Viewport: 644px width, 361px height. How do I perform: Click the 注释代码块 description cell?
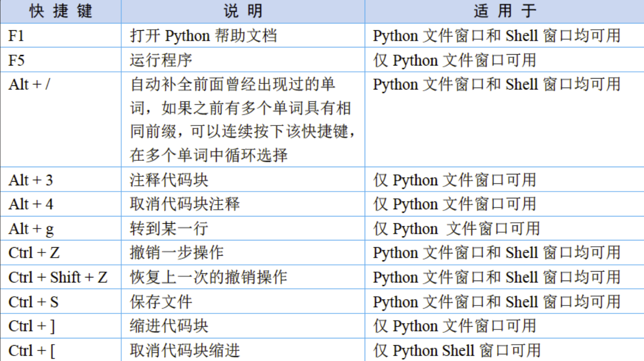(x=169, y=180)
